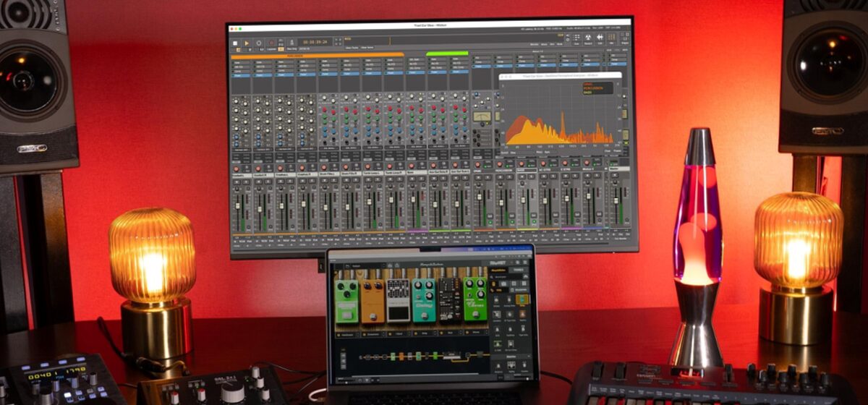This screenshot has width=868, height=405.
Task: Select the green Chorus pedal
Action: (475, 299)
